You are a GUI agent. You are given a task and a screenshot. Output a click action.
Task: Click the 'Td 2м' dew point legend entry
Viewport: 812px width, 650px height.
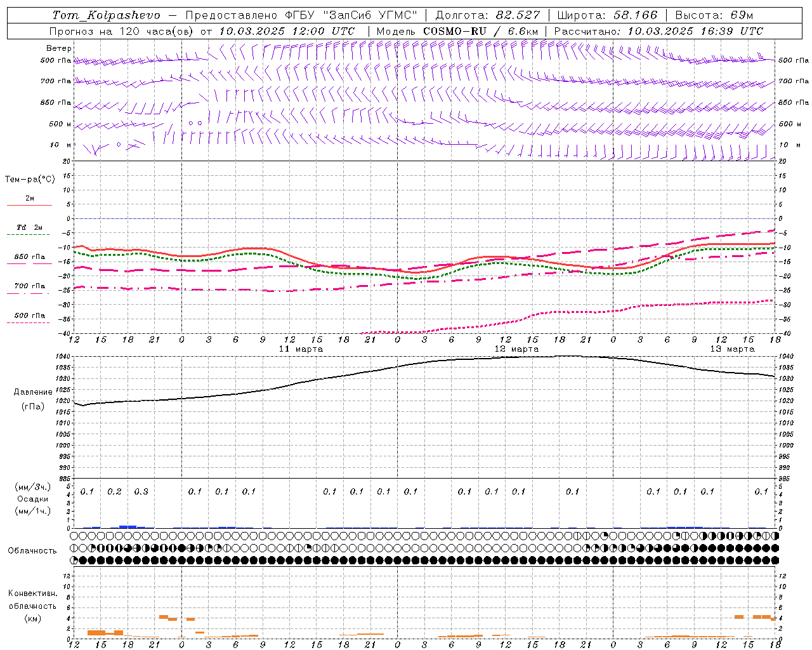(30, 227)
